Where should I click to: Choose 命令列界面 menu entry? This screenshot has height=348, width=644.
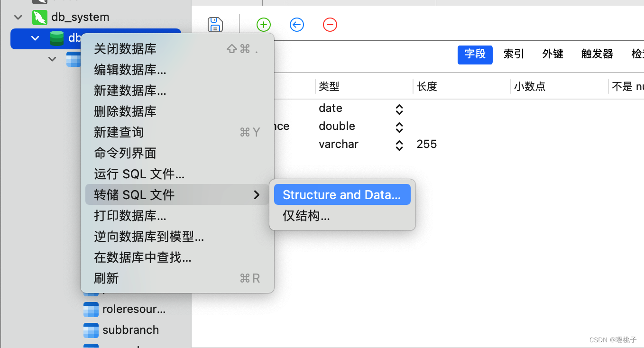[177, 153]
